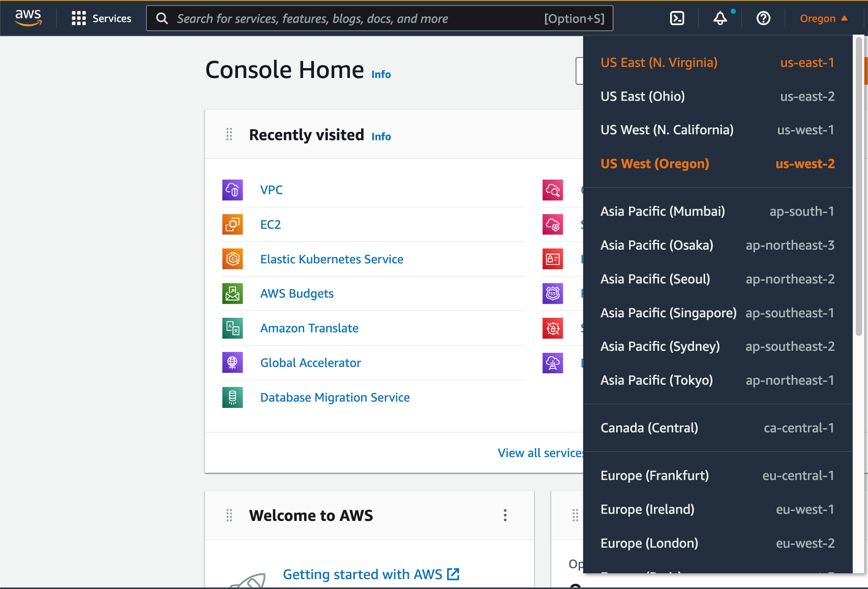Select Europe (Frankfurt) region

[x=718, y=476]
